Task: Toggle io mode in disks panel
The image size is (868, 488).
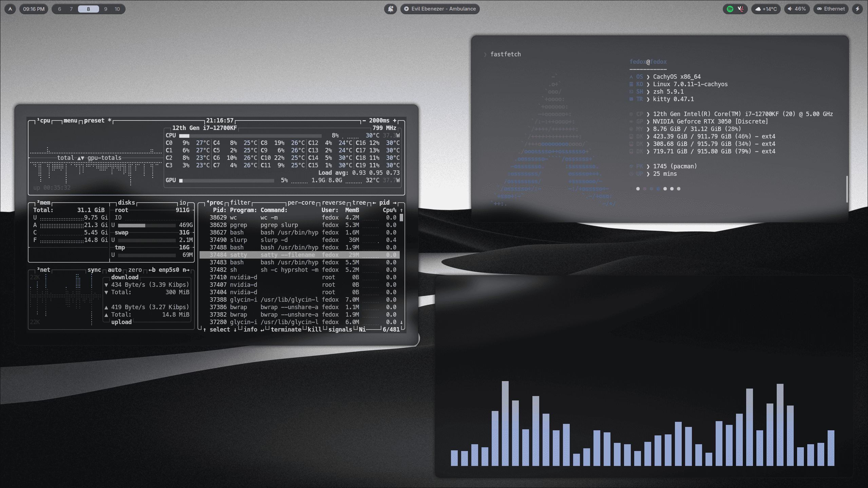Action: click(183, 203)
